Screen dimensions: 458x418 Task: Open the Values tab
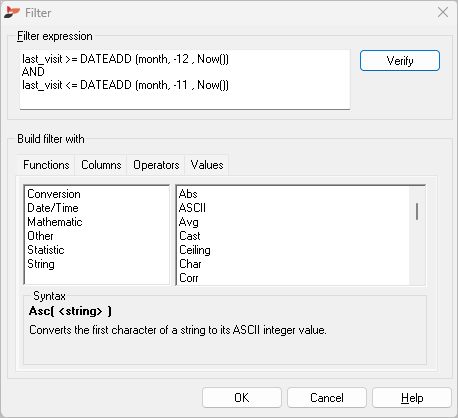click(x=207, y=165)
